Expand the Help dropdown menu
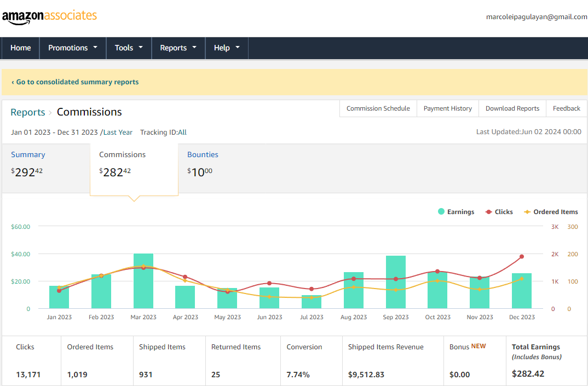This screenshot has height=386, width=588. (227, 48)
